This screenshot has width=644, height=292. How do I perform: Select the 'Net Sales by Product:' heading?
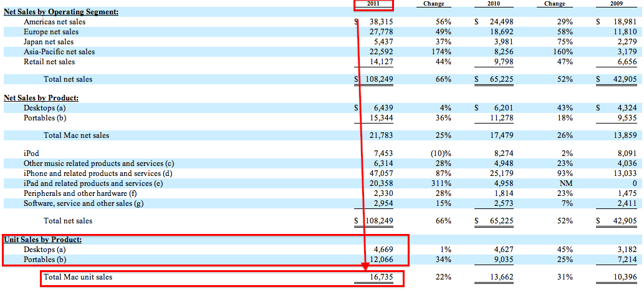tap(41, 98)
